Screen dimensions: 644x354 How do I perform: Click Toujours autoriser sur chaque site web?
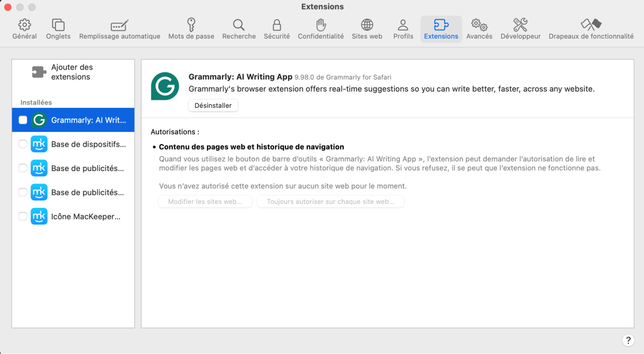330,201
